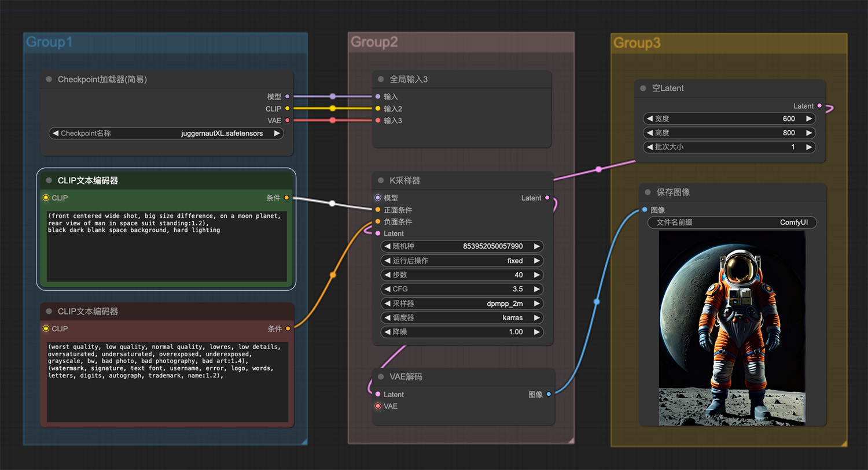868x470 pixels.
Task: Click the 模型 input socket on K采样器
Action: click(x=378, y=198)
